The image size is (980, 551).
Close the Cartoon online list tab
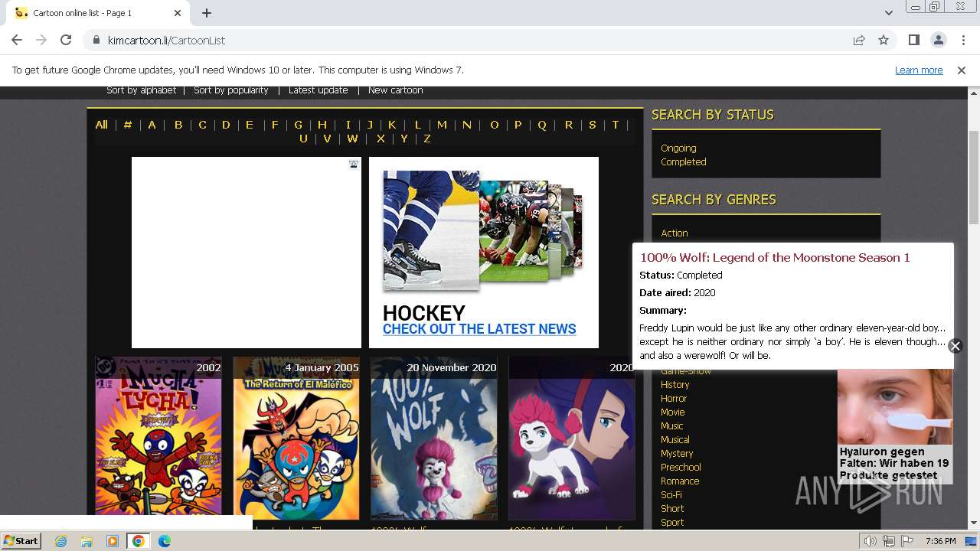(x=178, y=13)
